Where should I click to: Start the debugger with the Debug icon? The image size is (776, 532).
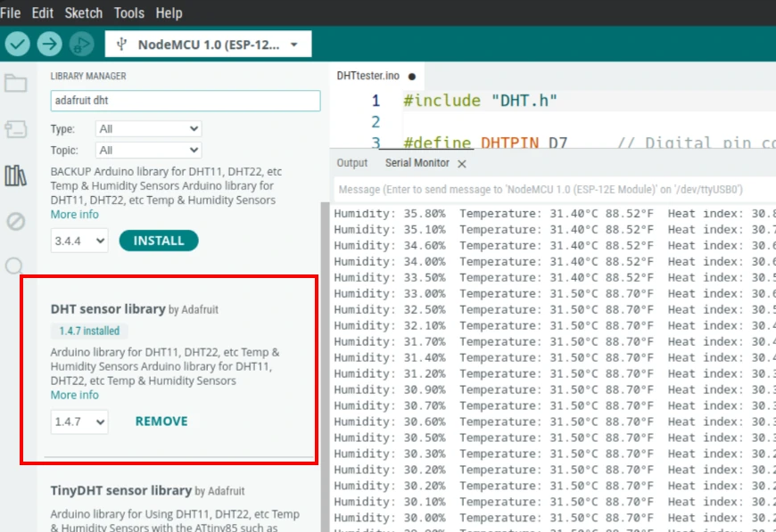tap(82, 44)
